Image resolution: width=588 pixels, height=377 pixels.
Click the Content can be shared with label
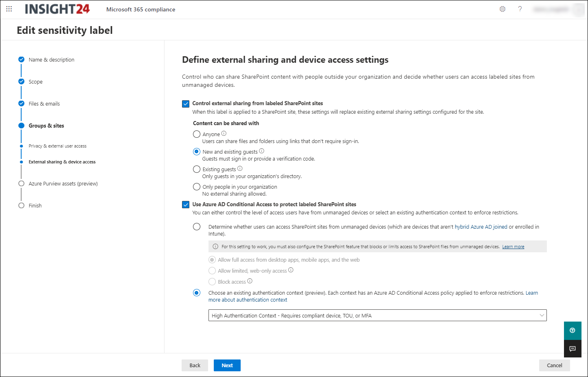226,123
